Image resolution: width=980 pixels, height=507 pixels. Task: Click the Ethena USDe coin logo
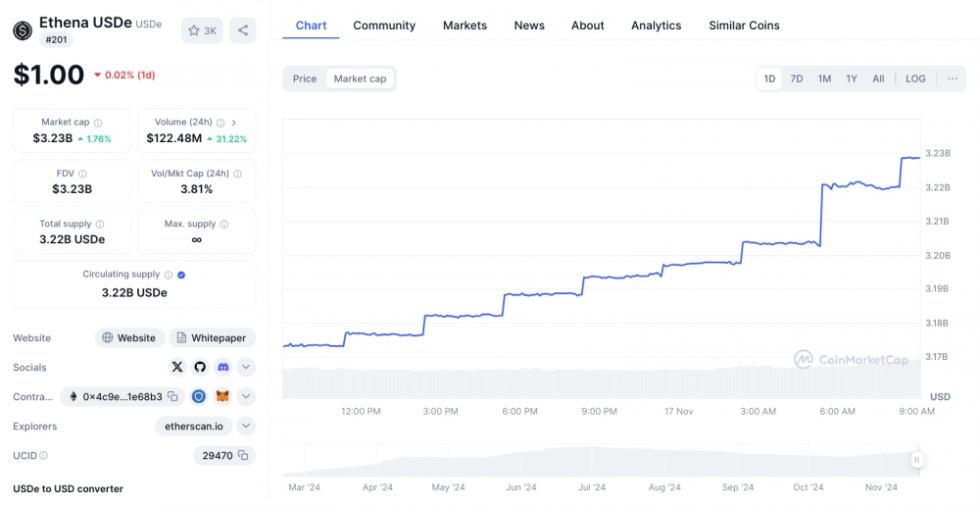[x=24, y=30]
